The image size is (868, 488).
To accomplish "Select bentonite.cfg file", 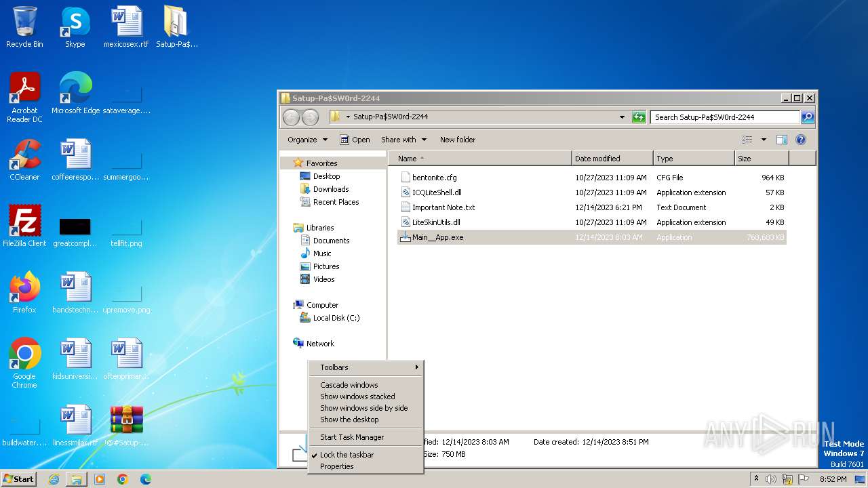I will (592, 178).
